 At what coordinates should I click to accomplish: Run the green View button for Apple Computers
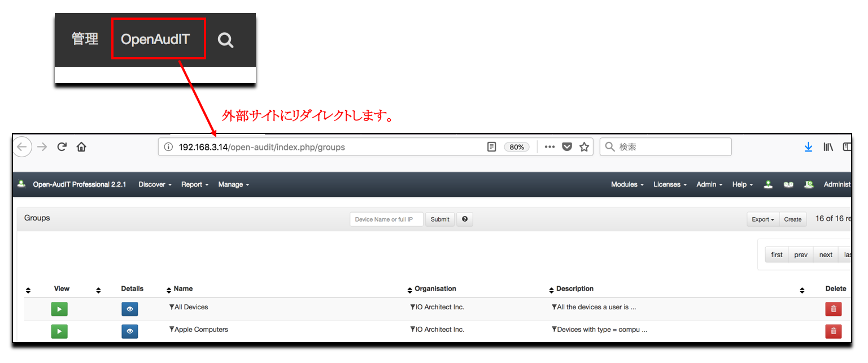tap(59, 331)
